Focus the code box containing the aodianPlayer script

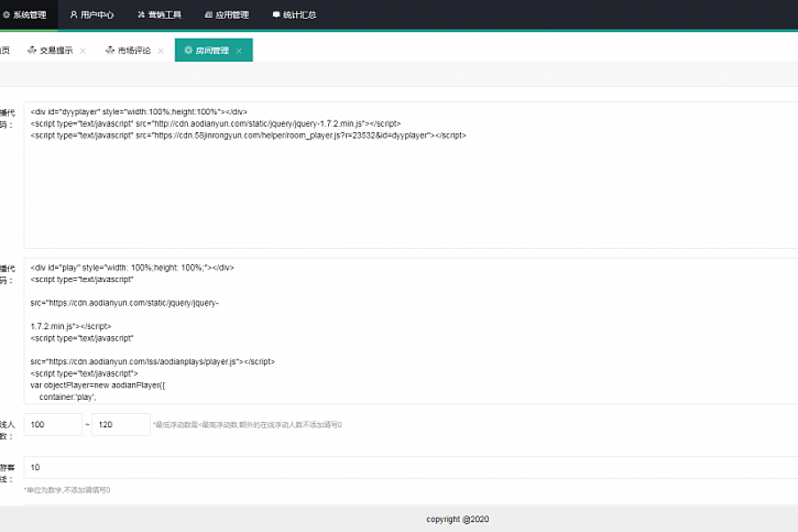(411, 331)
